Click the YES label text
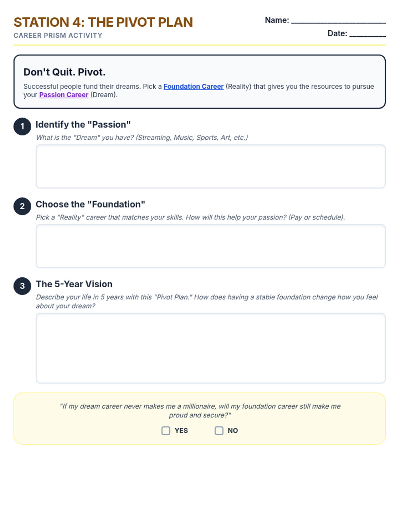 point(181,431)
